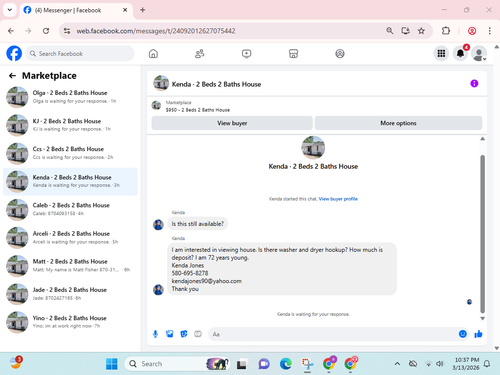The height and width of the screenshot is (375, 500).
Task: Open the Home feed icon
Action: [x=153, y=54]
